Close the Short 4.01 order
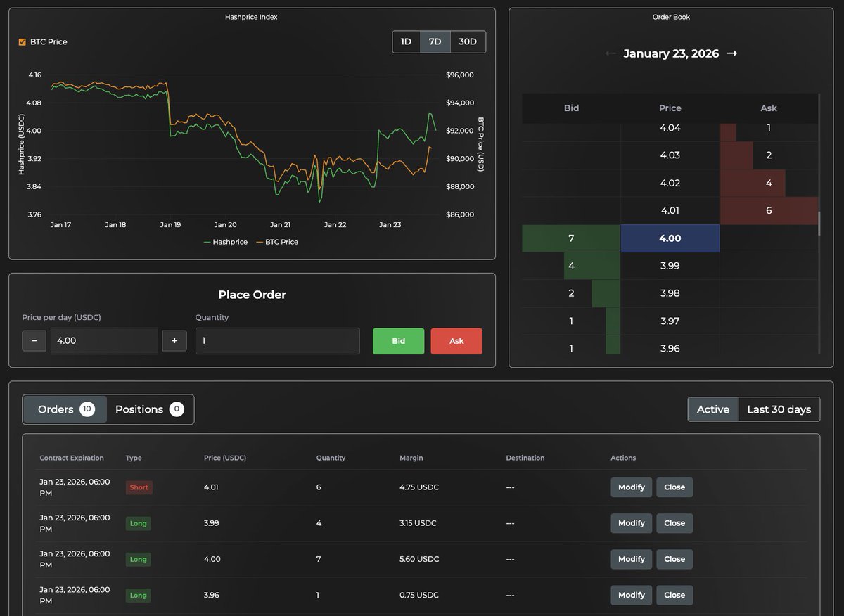The height and width of the screenshot is (616, 844). pos(674,487)
